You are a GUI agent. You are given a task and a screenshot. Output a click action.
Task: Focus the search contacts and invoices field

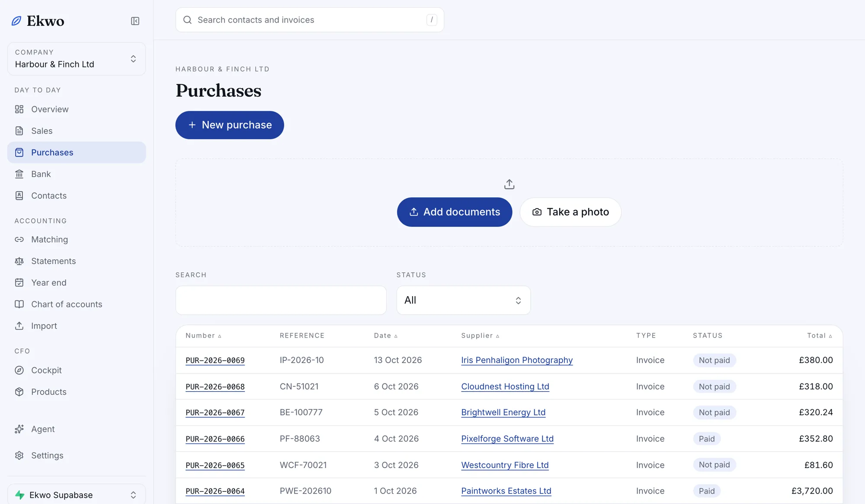[310, 20]
